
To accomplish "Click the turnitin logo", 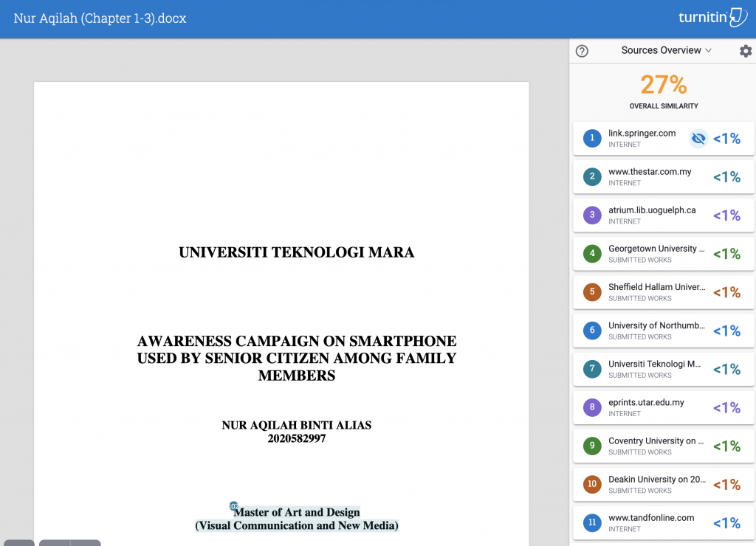I will [x=712, y=18].
